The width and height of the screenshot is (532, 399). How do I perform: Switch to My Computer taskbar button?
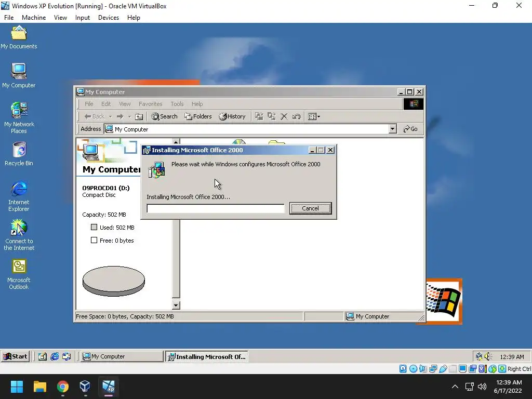(122, 356)
